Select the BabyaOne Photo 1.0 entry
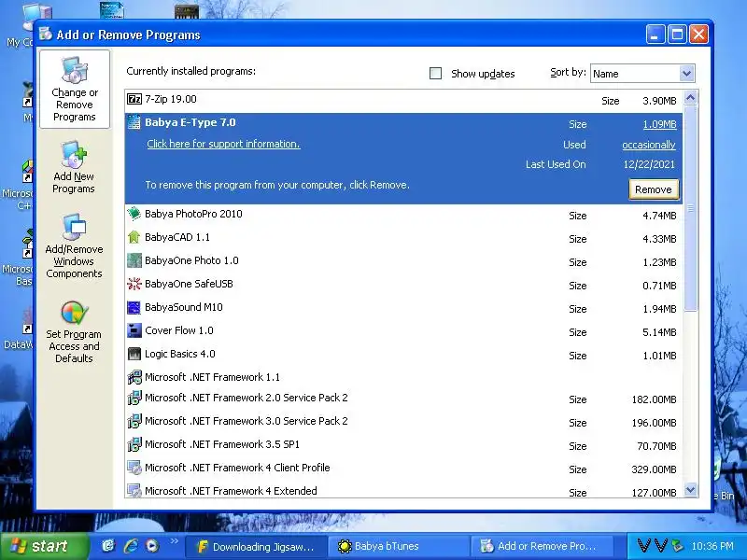The height and width of the screenshot is (560, 747). pos(403,261)
